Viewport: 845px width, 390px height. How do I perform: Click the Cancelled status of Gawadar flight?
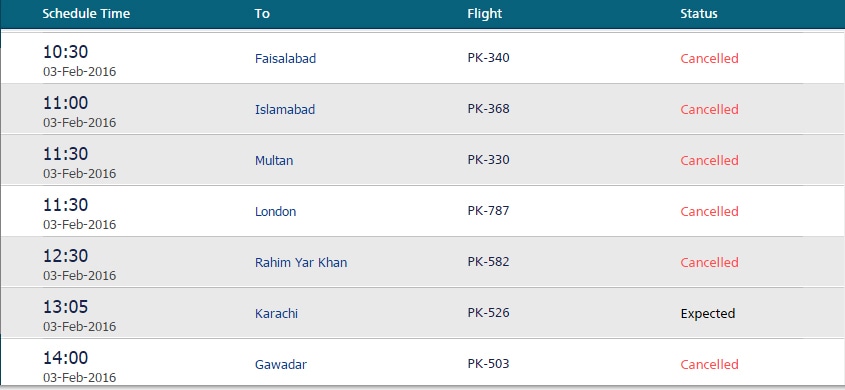pos(709,365)
